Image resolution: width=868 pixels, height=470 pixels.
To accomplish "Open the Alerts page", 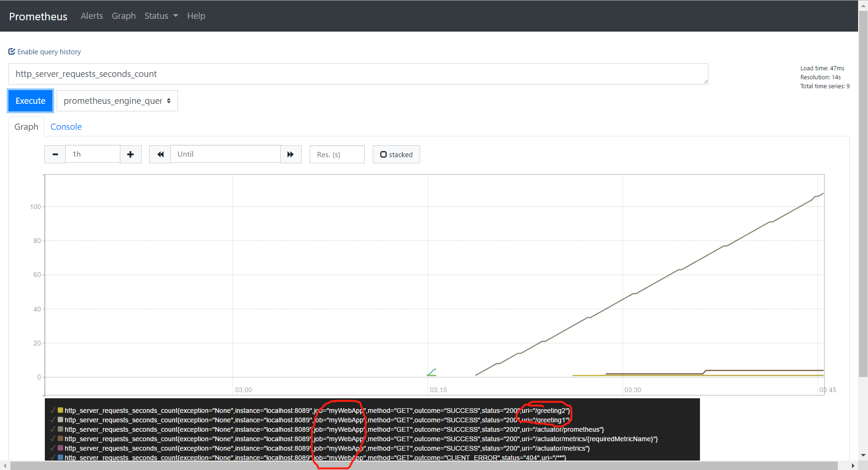I will click(92, 16).
